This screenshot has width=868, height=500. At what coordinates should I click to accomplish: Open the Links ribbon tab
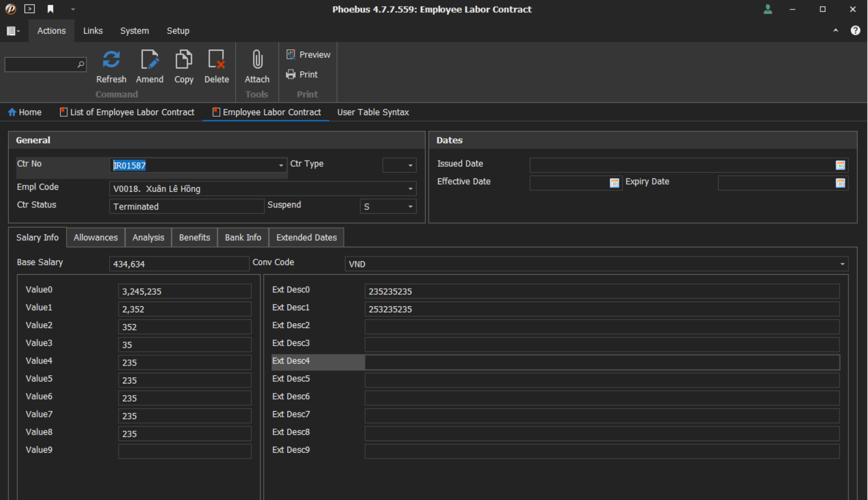coord(93,31)
